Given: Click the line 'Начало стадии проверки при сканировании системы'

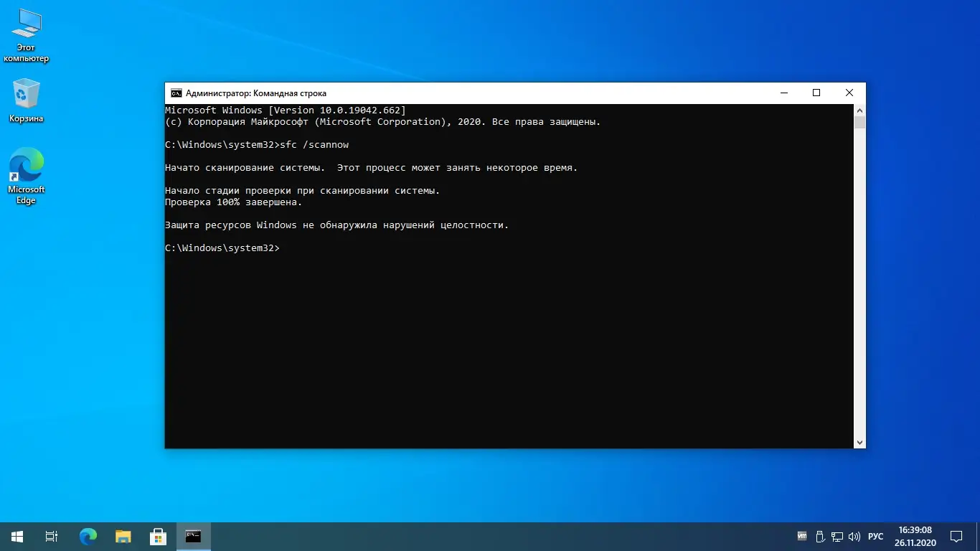Looking at the screenshot, I should coord(303,191).
